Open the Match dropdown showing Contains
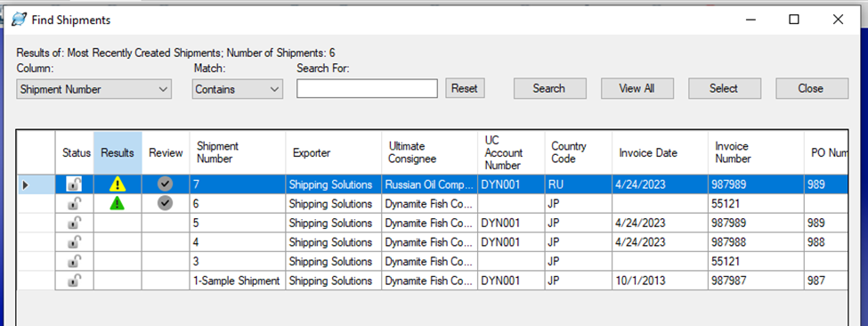The height and width of the screenshot is (326, 868). (238, 89)
